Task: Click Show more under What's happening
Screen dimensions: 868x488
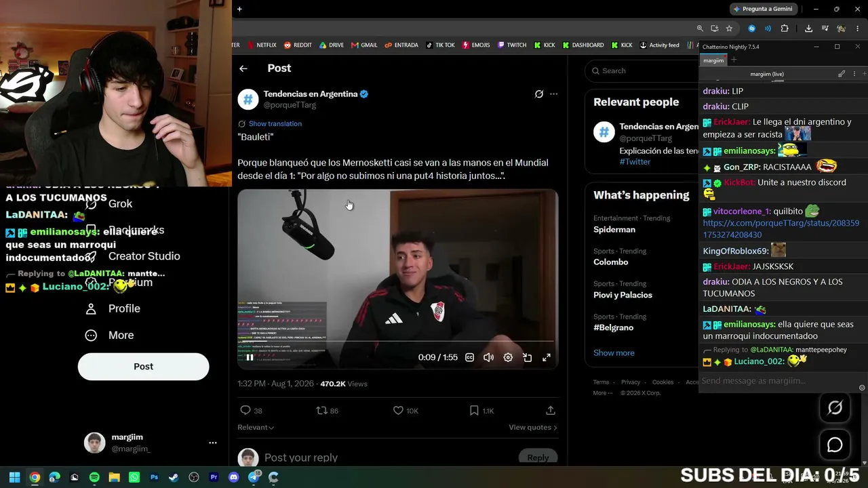Action: coord(614,353)
